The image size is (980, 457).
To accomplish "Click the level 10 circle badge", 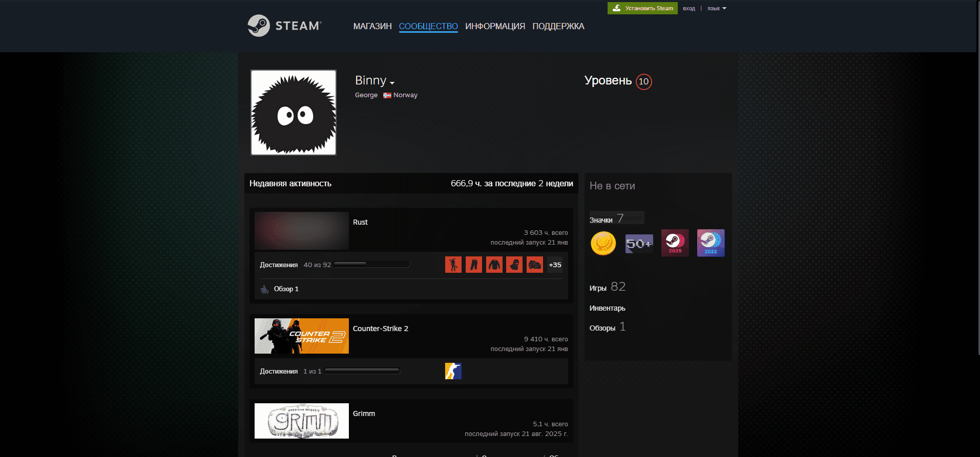I will click(644, 81).
